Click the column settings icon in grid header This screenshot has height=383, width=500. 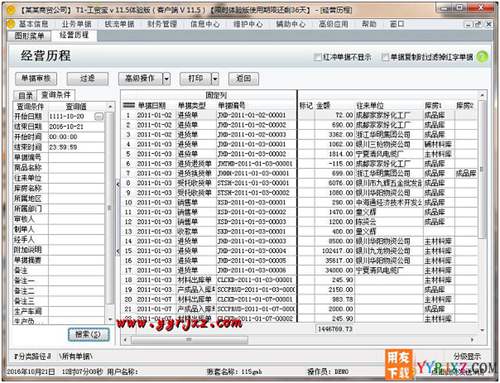(129, 105)
